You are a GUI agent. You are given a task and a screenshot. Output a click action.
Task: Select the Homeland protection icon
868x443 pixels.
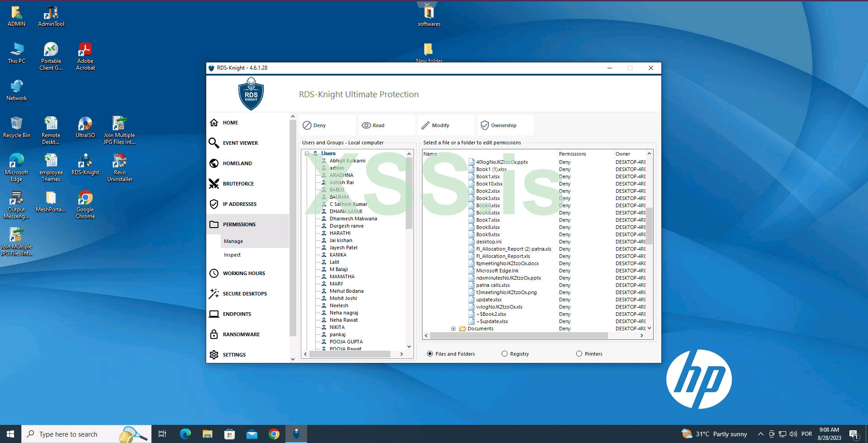click(237, 163)
